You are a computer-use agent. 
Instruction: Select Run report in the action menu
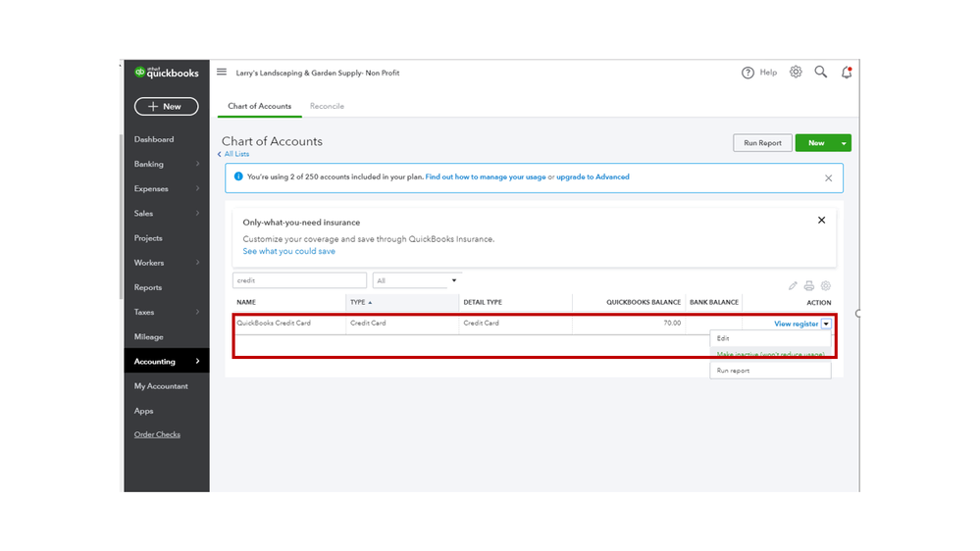pyautogui.click(x=734, y=371)
